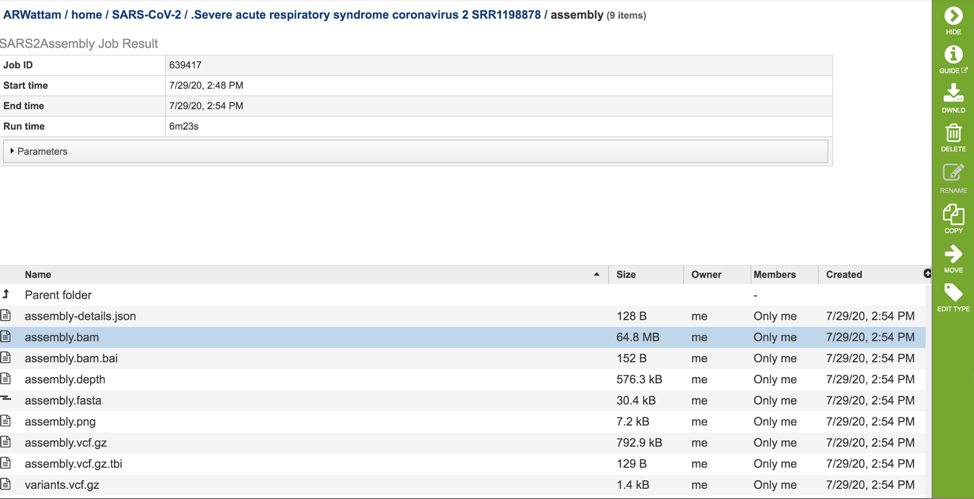Image resolution: width=974 pixels, height=499 pixels.
Task: Navigate to SARS-CoV-2 breadcrumb folder
Action: click(146, 15)
